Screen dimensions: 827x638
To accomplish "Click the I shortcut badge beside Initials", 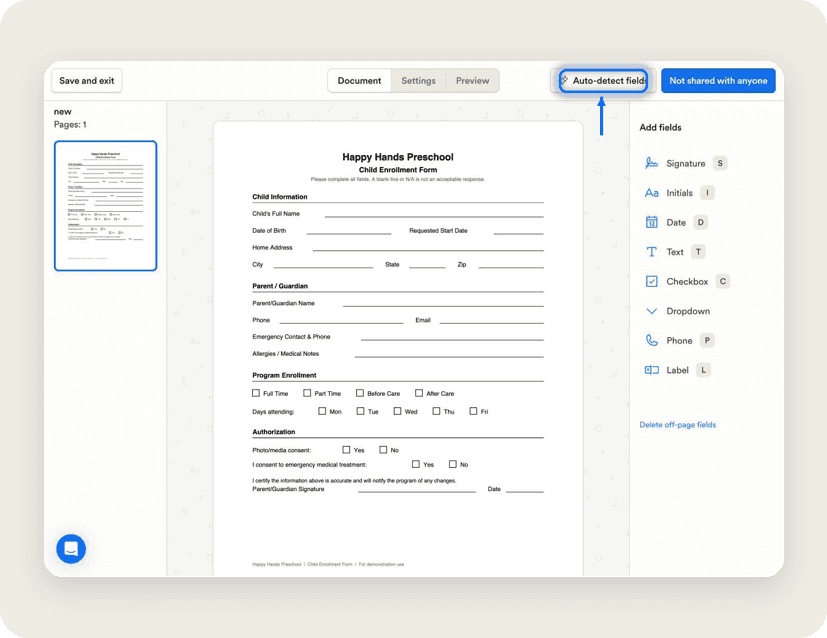I will [x=707, y=192].
